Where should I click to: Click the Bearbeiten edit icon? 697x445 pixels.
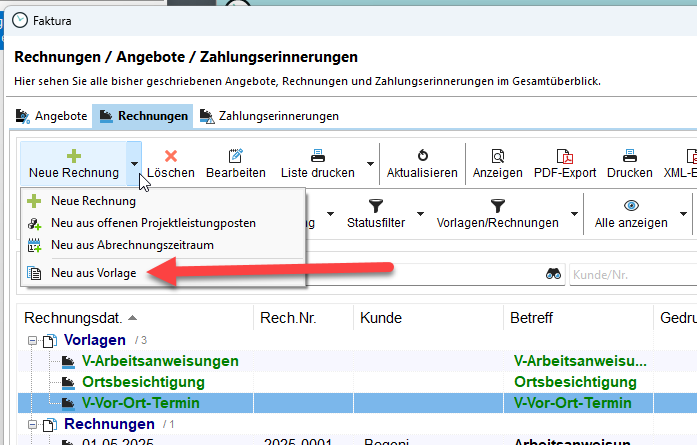click(236, 156)
